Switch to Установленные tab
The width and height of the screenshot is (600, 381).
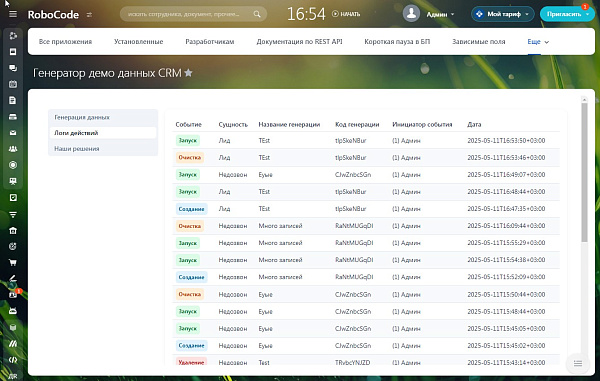point(139,42)
